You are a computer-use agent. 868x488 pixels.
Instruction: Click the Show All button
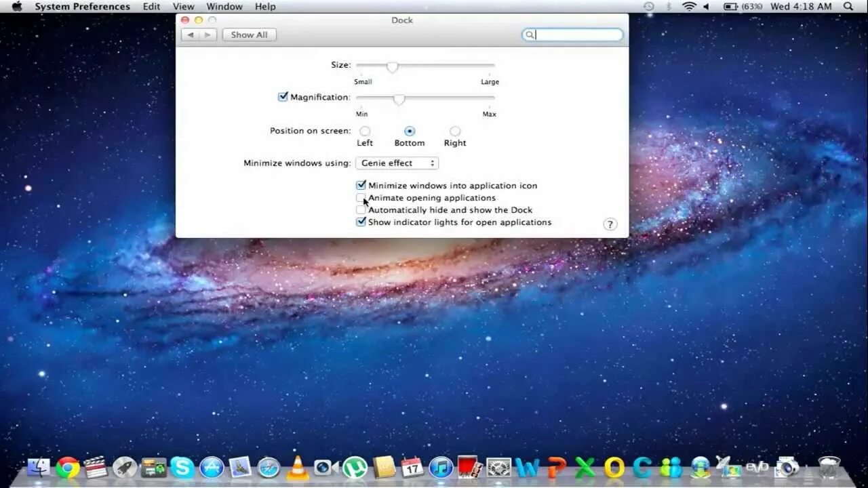click(x=249, y=35)
